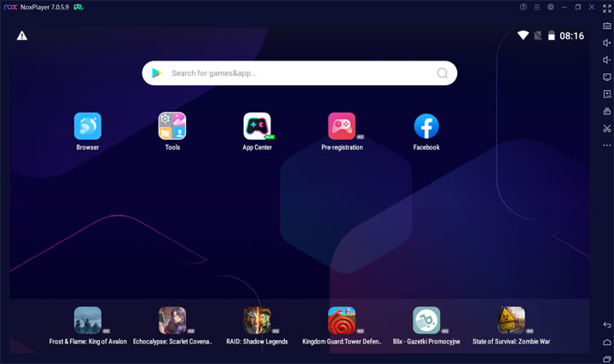Open the Pre-registration app
Screen dimensions: 614x364
[x=342, y=126]
